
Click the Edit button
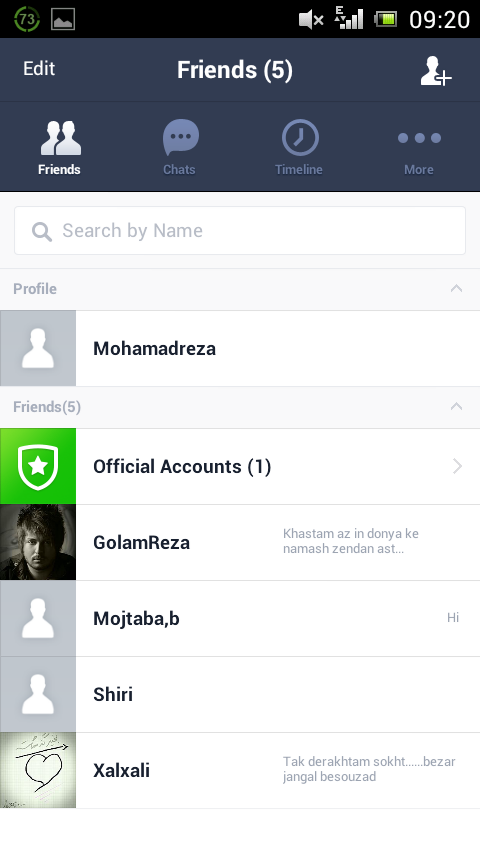coord(39,69)
